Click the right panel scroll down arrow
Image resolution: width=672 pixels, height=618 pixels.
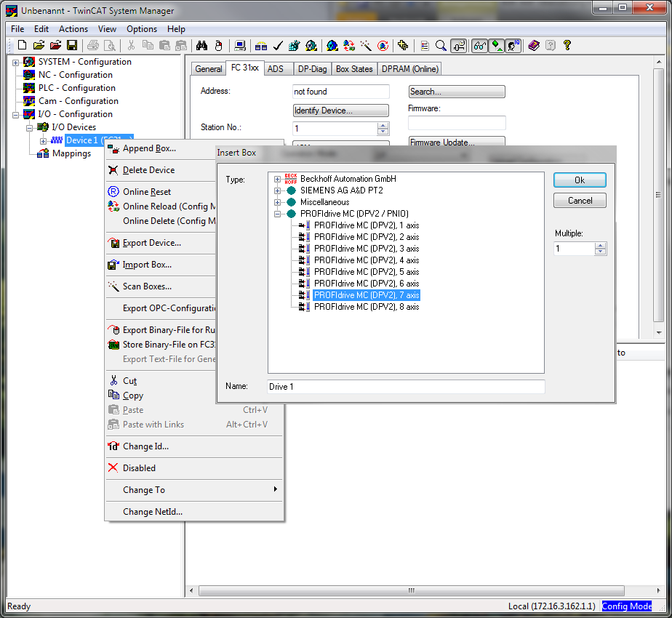click(x=659, y=333)
